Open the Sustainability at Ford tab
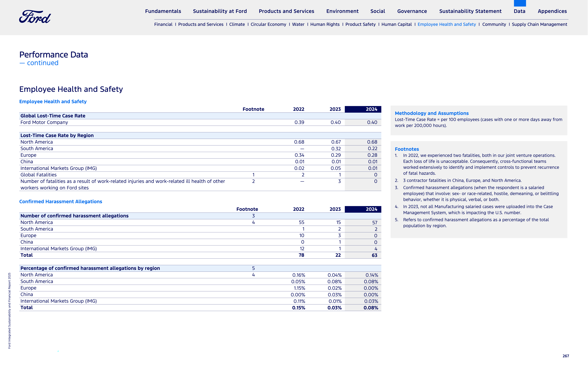Viewport: 588px width, 368px height. pyautogui.click(x=220, y=11)
